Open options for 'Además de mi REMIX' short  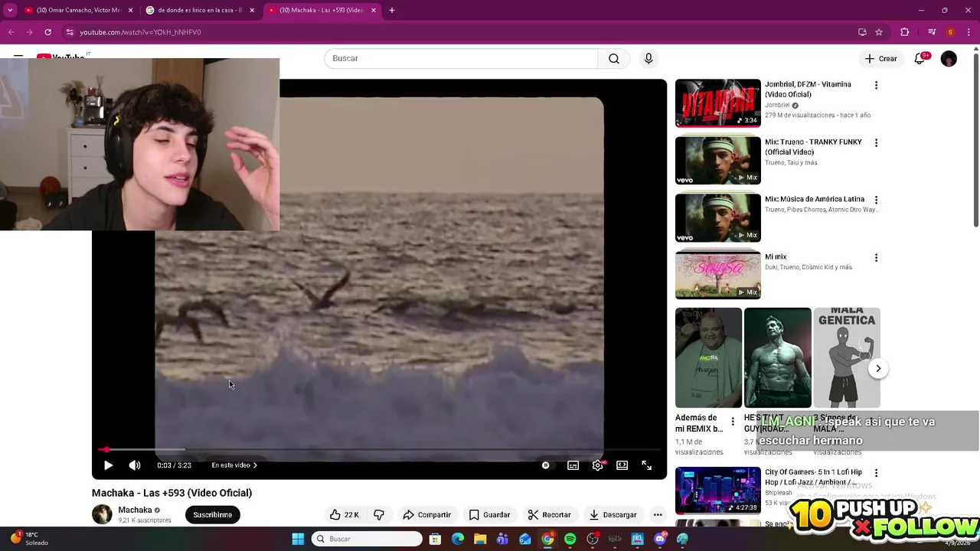coord(733,422)
